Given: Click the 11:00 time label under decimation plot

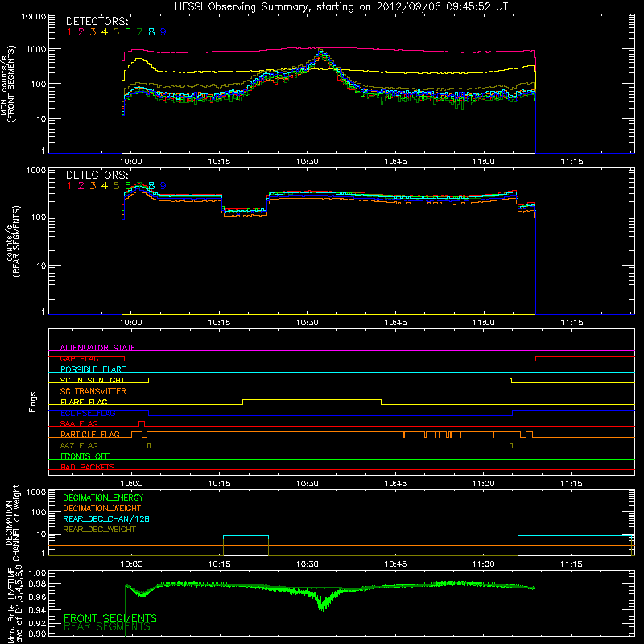Looking at the screenshot, I should point(484,564).
